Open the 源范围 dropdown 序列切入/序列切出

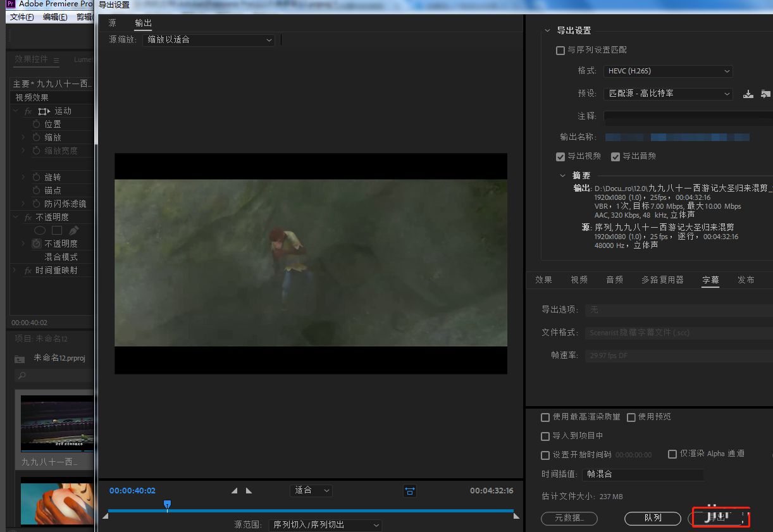pos(325,525)
